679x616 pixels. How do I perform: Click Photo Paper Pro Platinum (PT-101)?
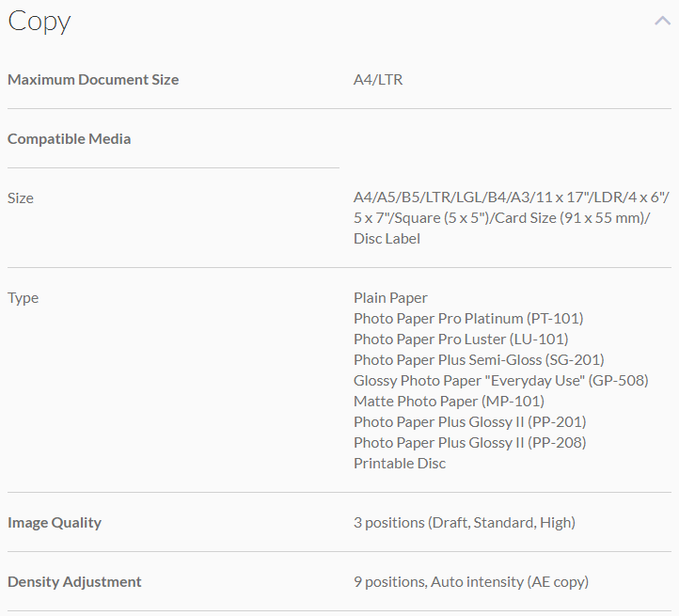pyautogui.click(x=468, y=318)
